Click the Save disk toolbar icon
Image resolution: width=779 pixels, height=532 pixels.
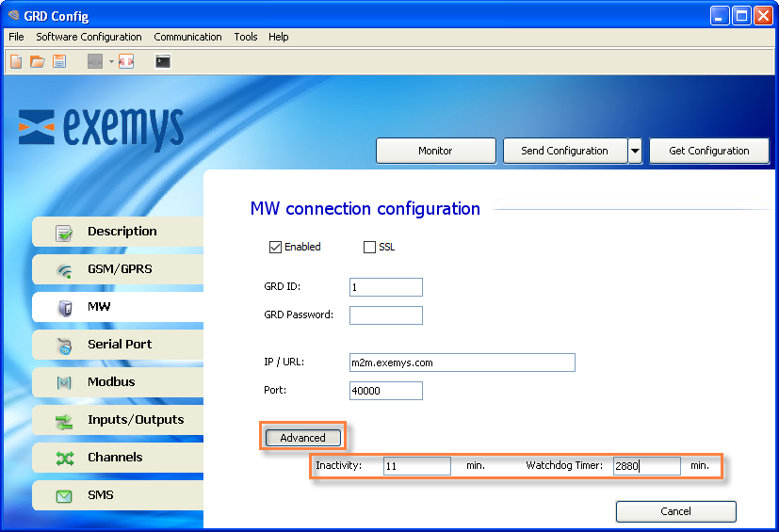[x=59, y=61]
